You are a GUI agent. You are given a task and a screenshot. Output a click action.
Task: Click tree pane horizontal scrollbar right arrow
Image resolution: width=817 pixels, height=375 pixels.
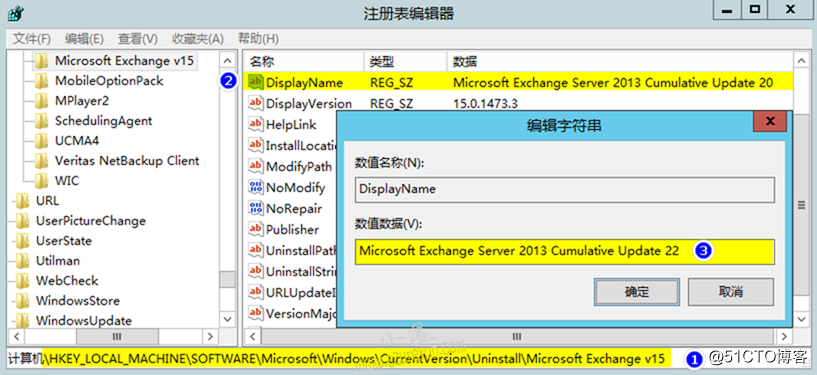pyautogui.click(x=211, y=336)
